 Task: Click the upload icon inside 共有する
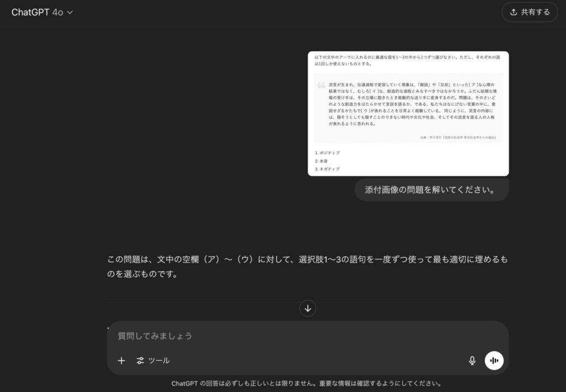(513, 12)
